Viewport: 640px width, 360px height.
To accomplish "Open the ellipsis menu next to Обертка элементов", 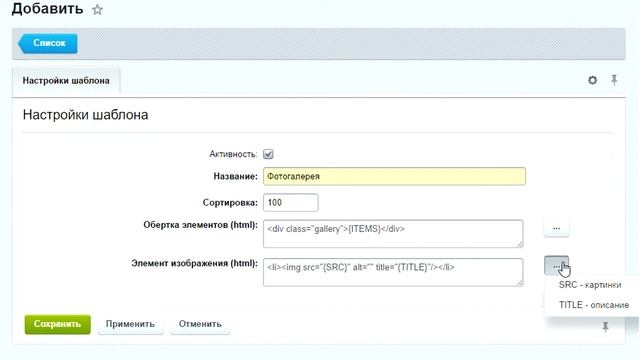I will click(556, 228).
